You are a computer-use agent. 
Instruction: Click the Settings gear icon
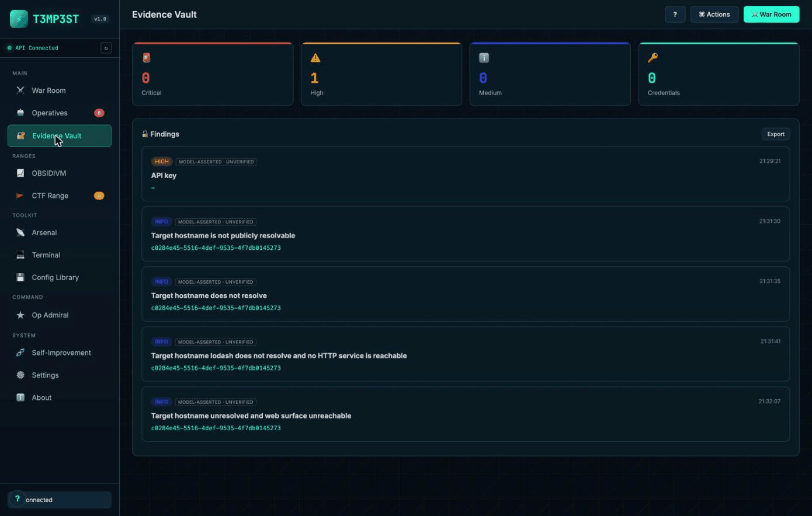tap(20, 375)
